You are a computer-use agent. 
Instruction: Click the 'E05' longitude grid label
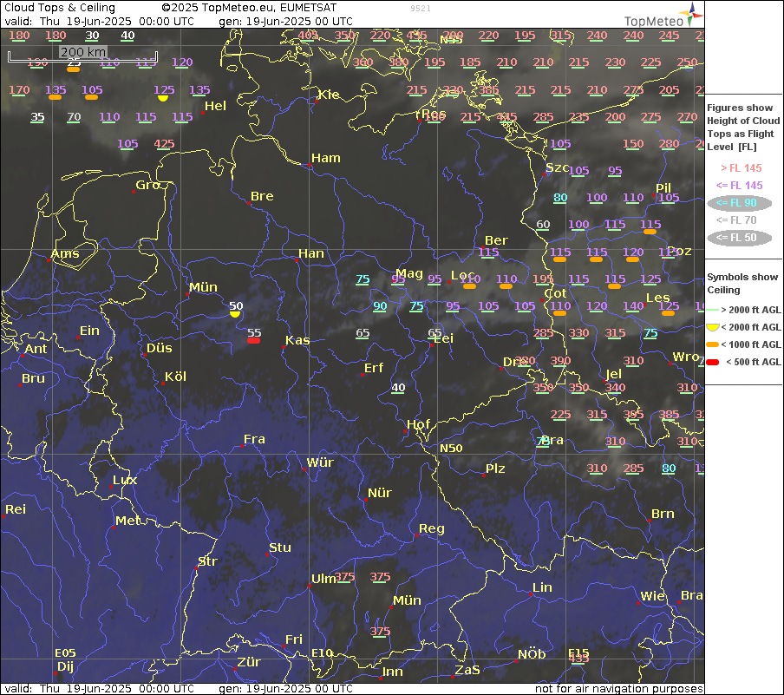click(x=65, y=653)
